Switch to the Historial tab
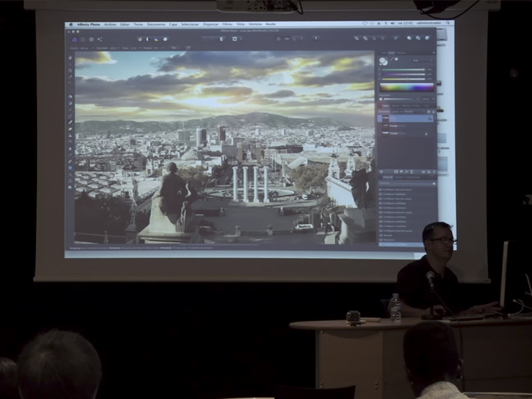 tap(388, 177)
